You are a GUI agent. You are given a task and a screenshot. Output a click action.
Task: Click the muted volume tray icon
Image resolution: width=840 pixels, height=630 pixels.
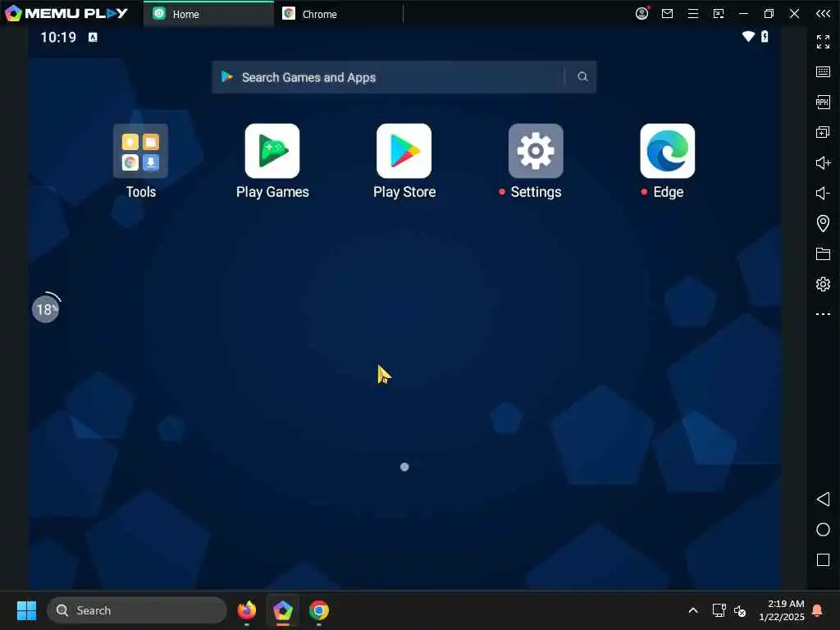tap(740, 610)
